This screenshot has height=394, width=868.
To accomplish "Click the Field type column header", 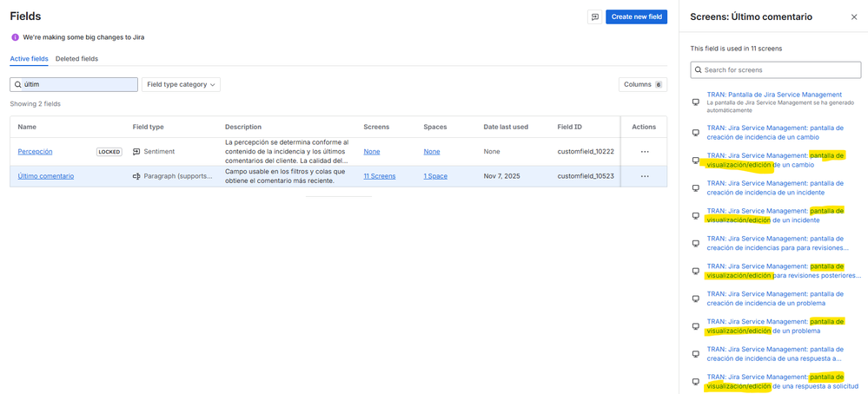I will [148, 127].
